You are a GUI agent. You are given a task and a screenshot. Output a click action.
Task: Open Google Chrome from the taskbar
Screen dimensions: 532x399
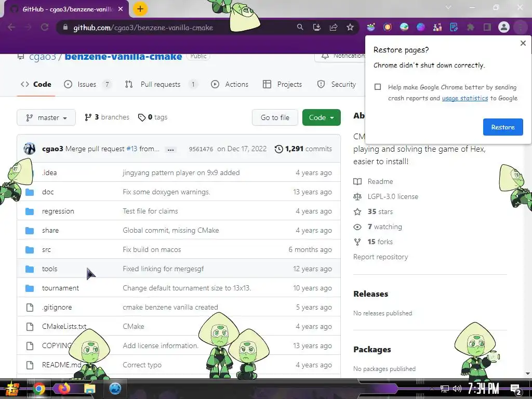click(38, 389)
